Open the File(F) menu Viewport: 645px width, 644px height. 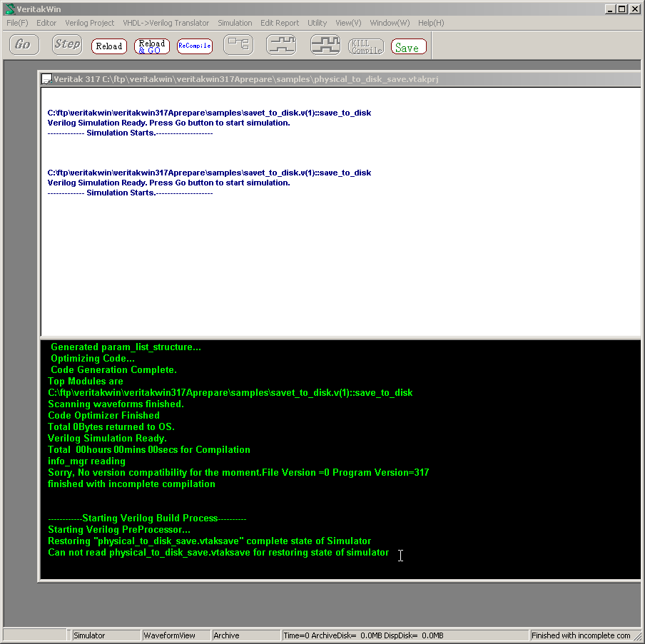pyautogui.click(x=17, y=23)
